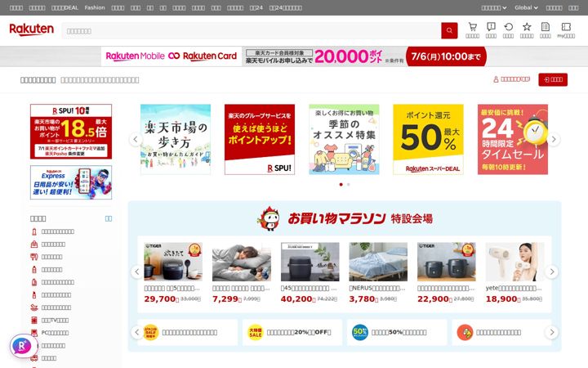Image resolution: width=588 pixels, height=368 pixels.
Task: Go to previous campaign links row
Action: point(137,332)
